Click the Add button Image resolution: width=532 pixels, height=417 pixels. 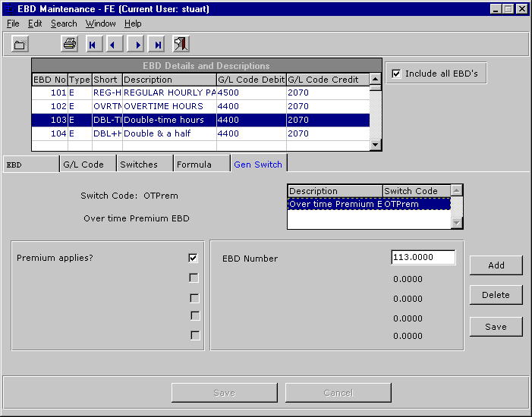tap(496, 265)
